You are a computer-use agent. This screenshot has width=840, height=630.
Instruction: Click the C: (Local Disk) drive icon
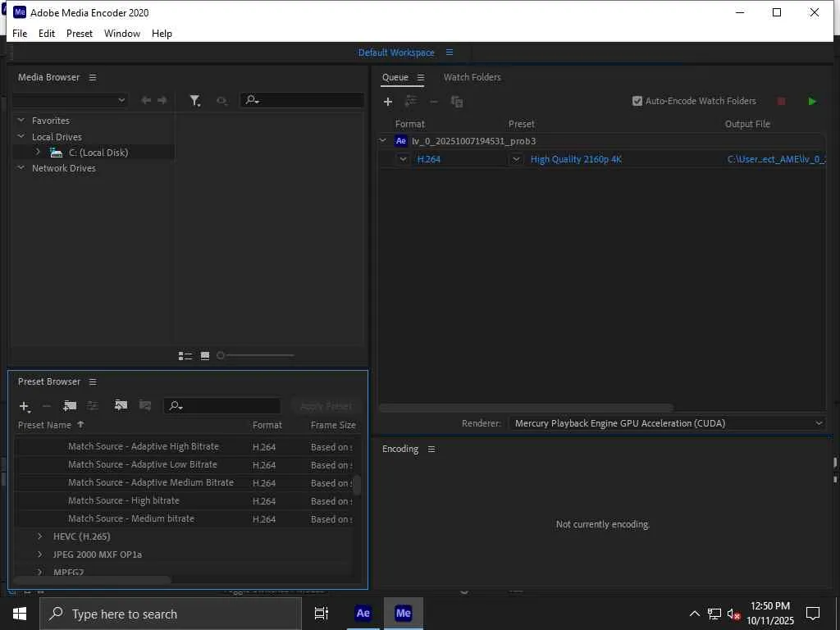point(57,153)
